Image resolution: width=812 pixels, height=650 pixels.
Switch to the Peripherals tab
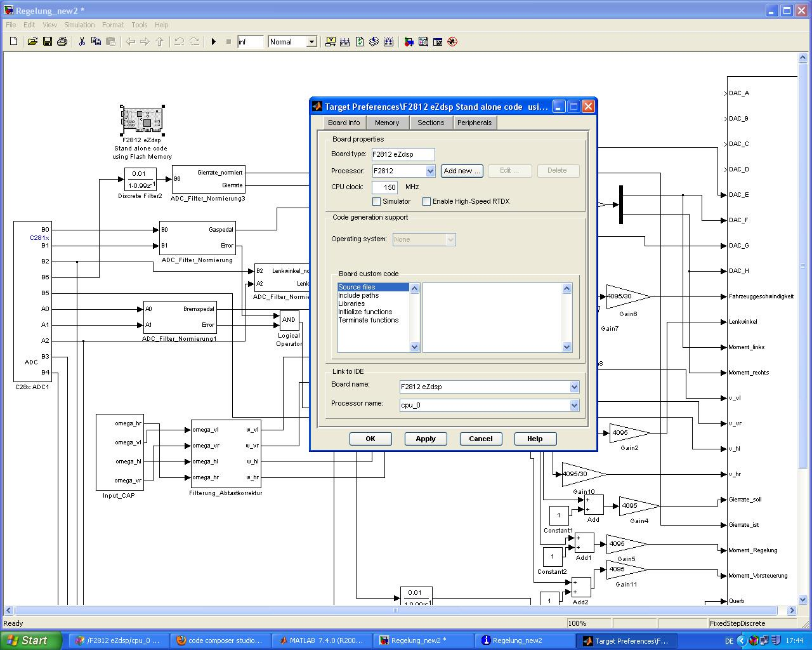474,123
